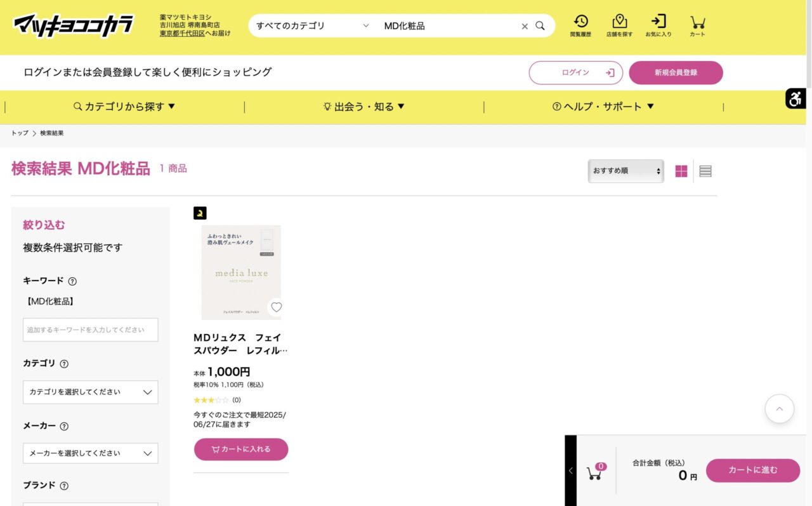Open the おすすめ順 sort dropdown
The image size is (812, 506).
click(x=626, y=171)
